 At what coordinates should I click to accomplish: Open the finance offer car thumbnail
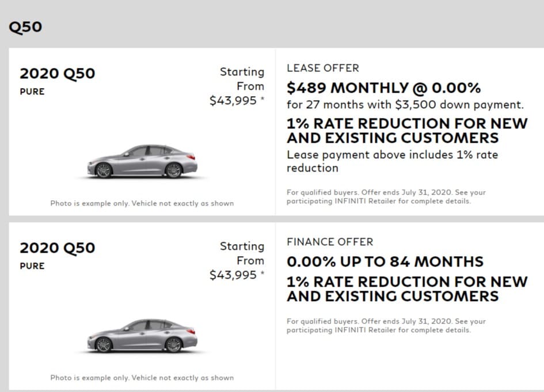click(x=143, y=336)
